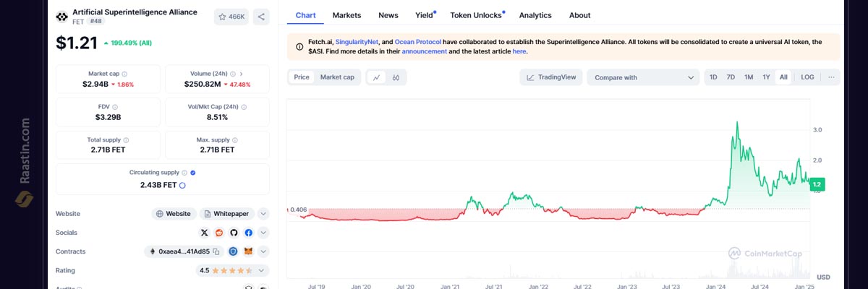
Task: Open the Whitepaper button
Action: (x=226, y=214)
